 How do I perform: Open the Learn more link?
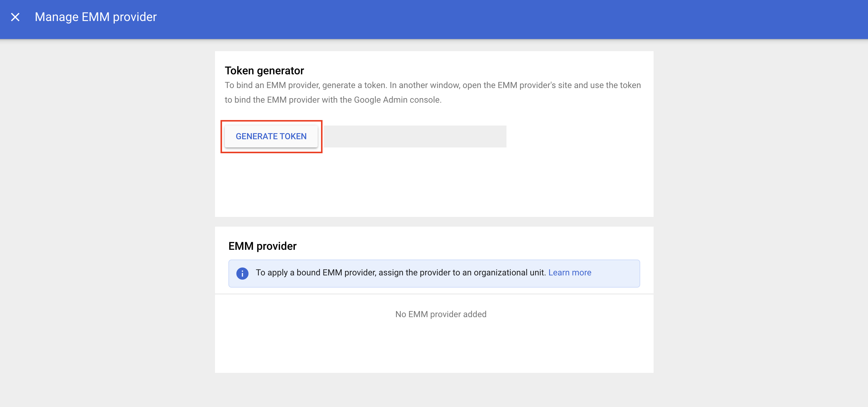[x=570, y=273]
